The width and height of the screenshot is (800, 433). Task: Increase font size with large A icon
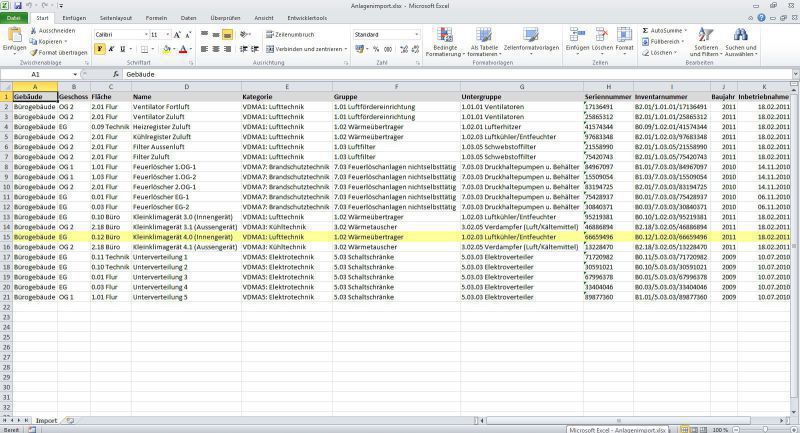(x=177, y=35)
